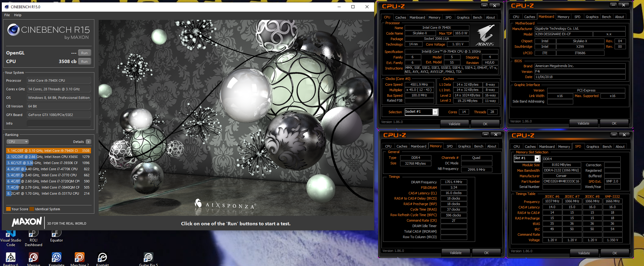Click DRAM Frequency value 1701.4 MHz
644x266 pixels.
tap(454, 182)
